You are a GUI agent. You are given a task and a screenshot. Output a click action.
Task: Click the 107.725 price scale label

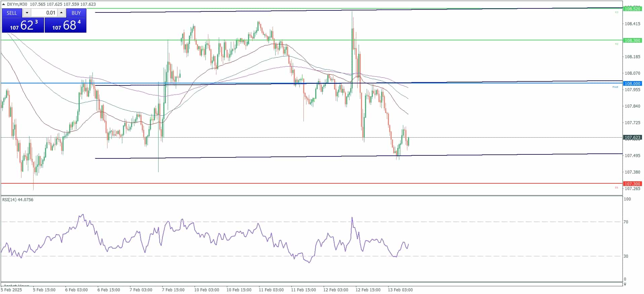632,123
